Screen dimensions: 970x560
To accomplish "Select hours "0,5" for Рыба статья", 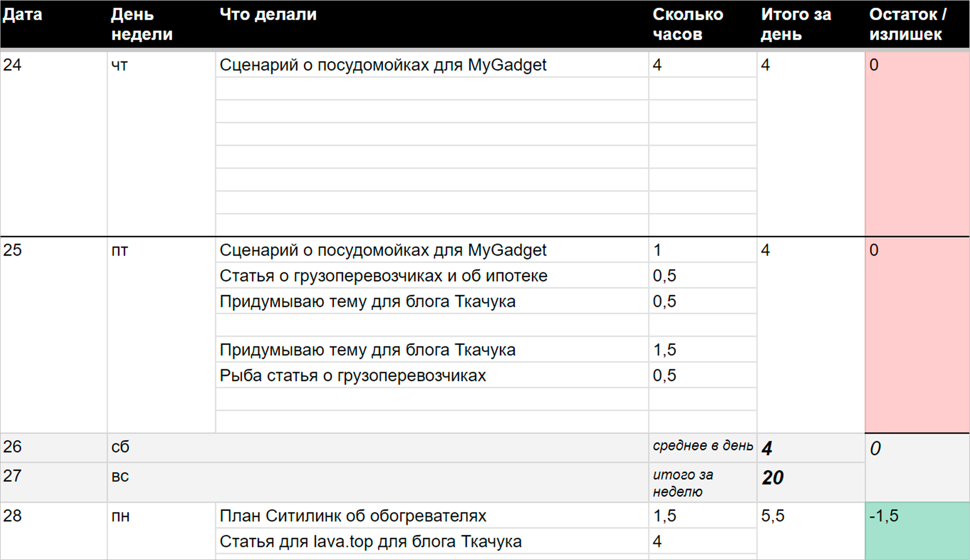I will [703, 375].
